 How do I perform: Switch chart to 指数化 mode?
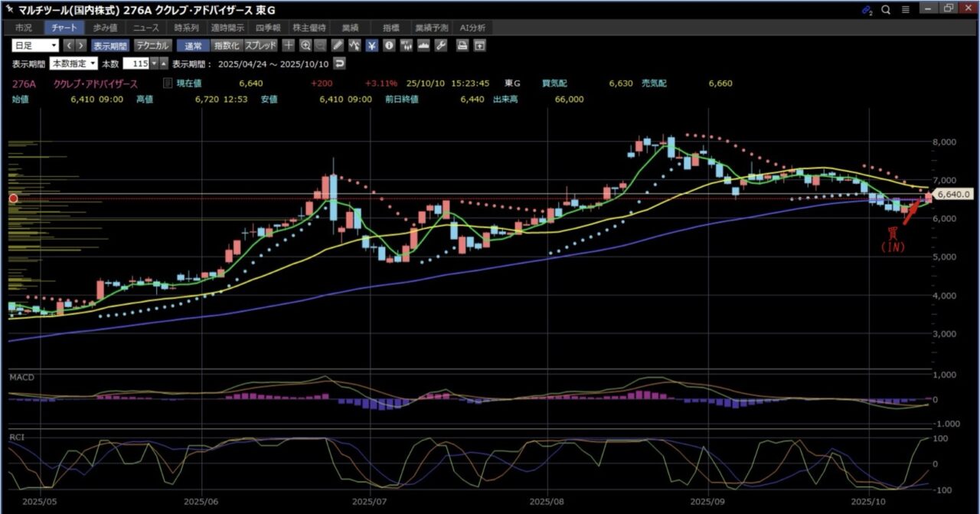click(226, 45)
